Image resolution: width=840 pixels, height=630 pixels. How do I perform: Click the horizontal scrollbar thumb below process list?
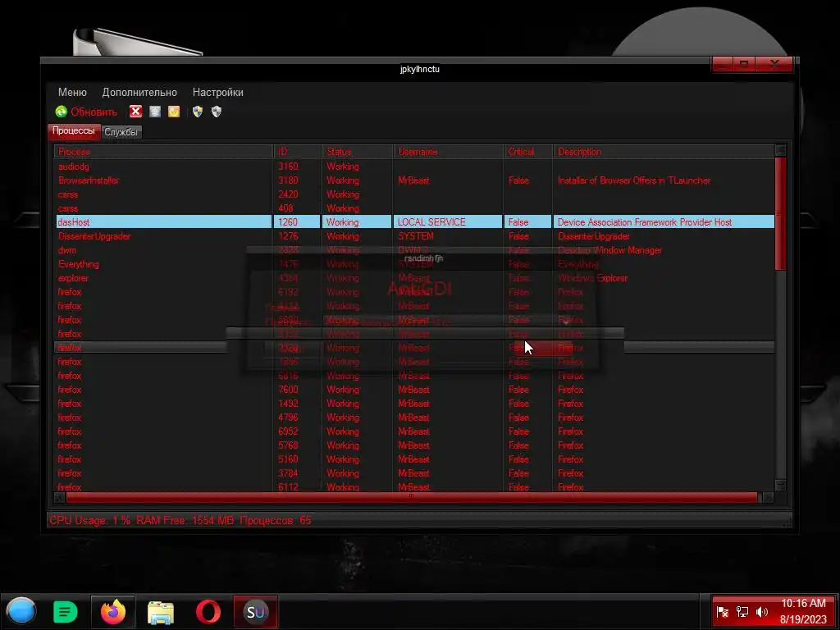point(412,497)
